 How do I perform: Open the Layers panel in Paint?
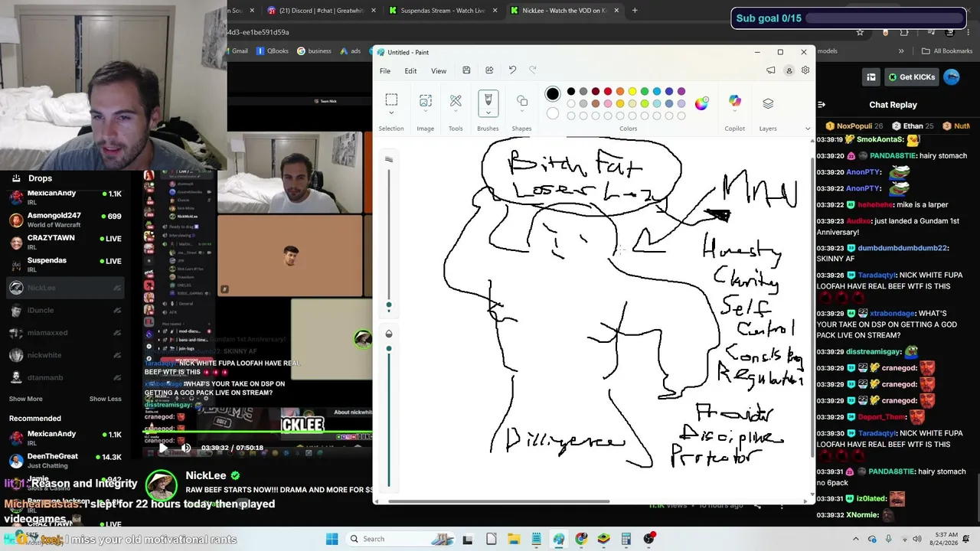pyautogui.click(x=768, y=103)
